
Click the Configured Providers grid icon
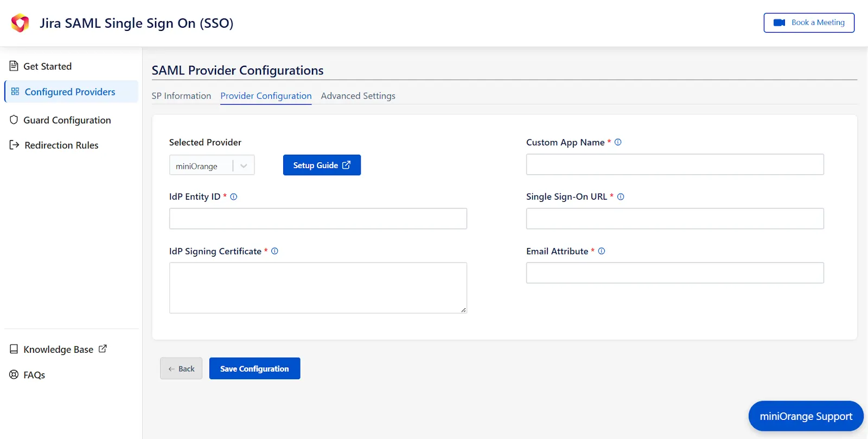(15, 92)
